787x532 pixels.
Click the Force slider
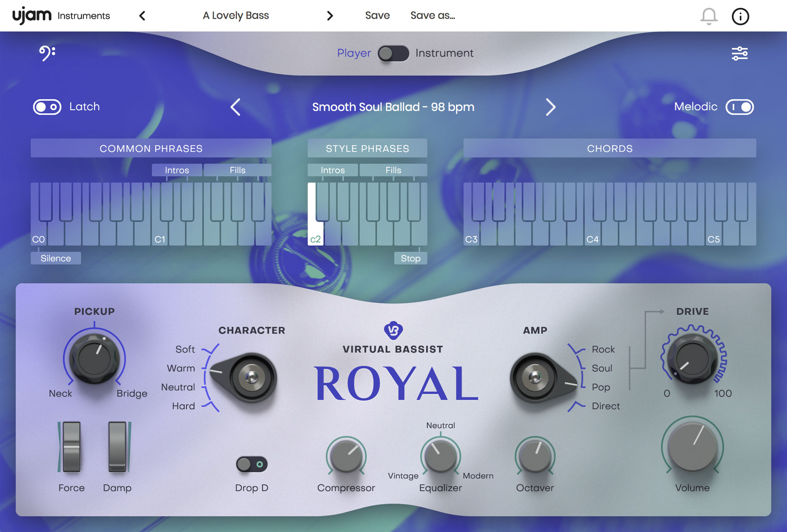pos(71,447)
